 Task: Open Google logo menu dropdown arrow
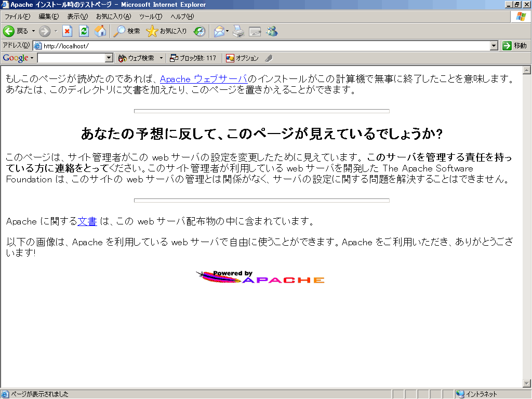32,58
